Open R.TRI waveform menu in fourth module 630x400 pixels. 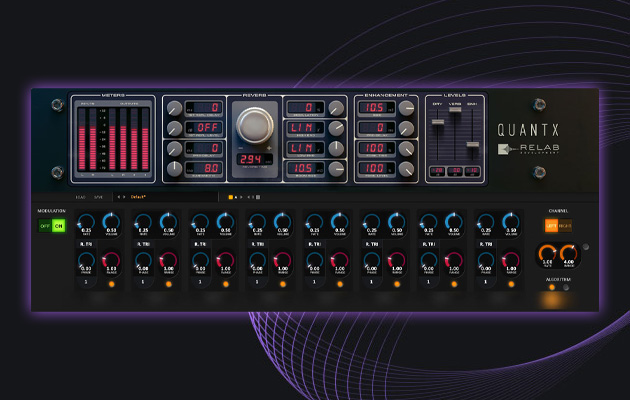pyautogui.click(x=257, y=244)
